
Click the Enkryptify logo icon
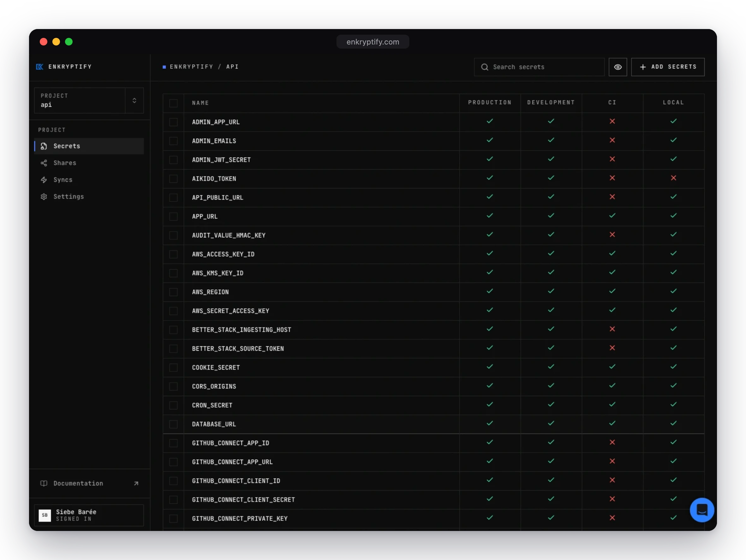pos(39,67)
